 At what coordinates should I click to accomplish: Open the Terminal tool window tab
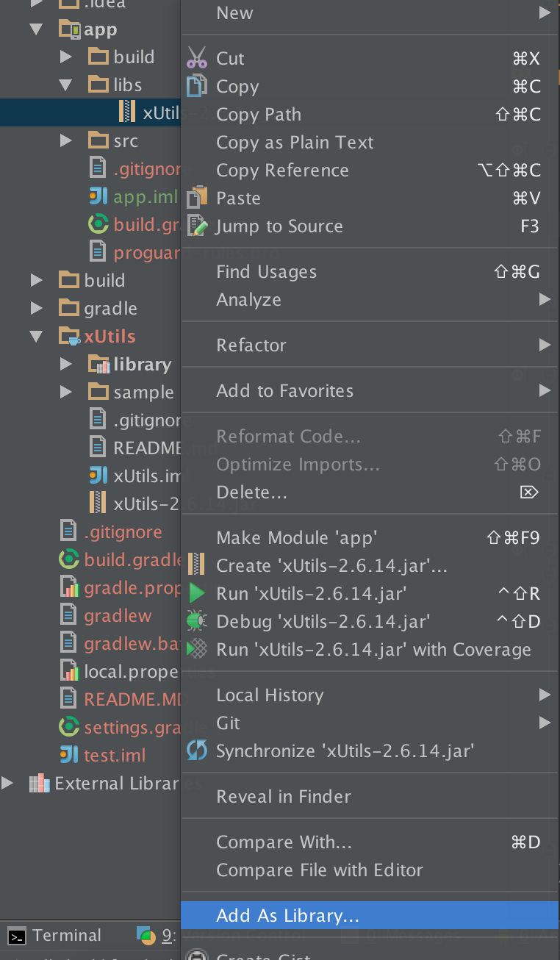55,936
